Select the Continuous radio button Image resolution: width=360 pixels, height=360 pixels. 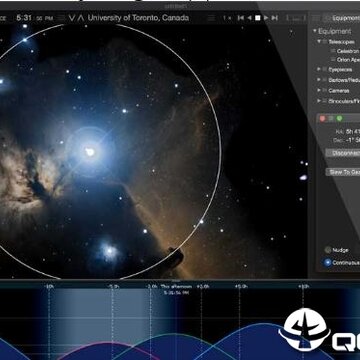328,262
